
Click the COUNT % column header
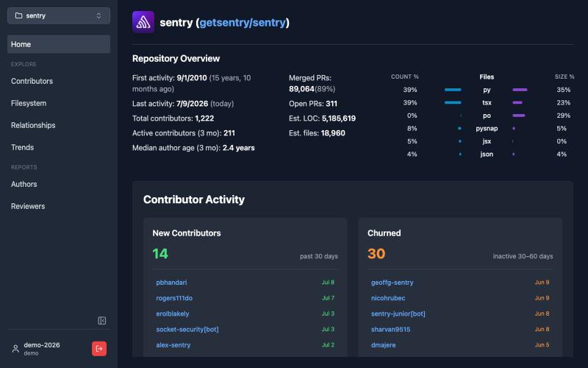point(405,77)
